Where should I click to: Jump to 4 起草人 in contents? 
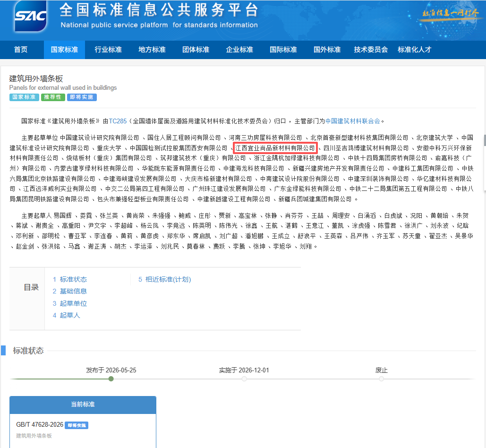[x=66, y=315]
